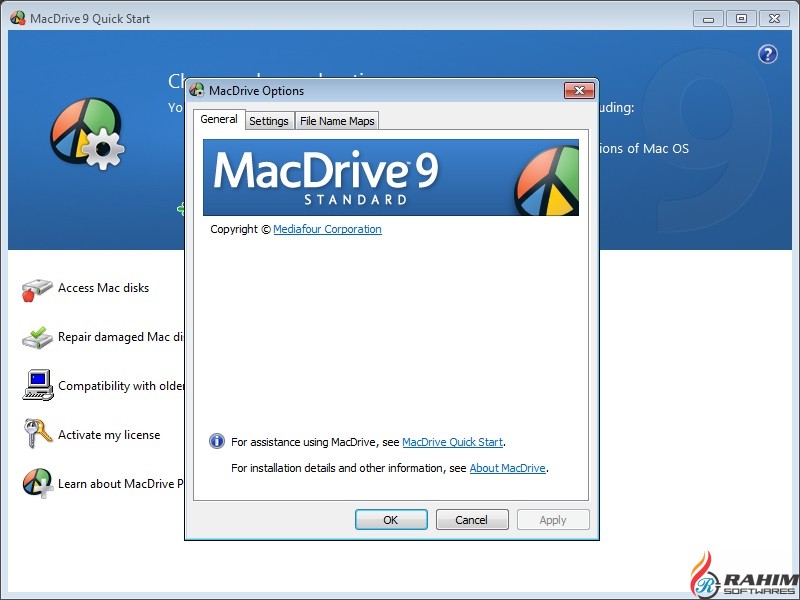
Task: Click the blue info icon in Options dialog
Action: [217, 441]
